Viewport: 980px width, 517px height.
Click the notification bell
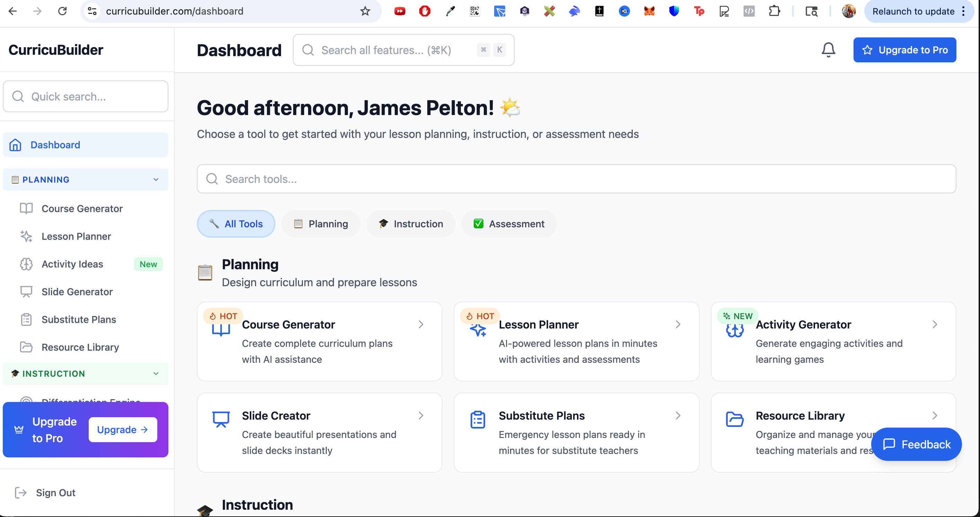(828, 50)
